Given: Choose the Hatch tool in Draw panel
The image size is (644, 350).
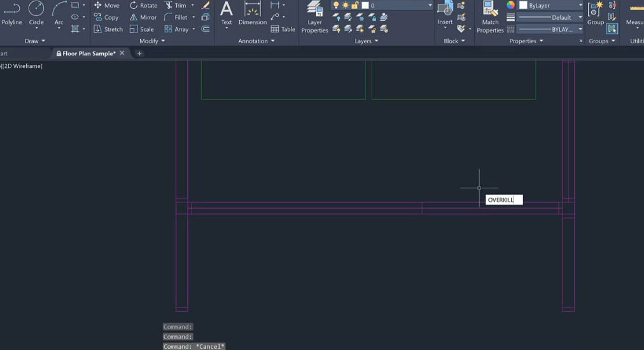Looking at the screenshot, I should pos(75,29).
